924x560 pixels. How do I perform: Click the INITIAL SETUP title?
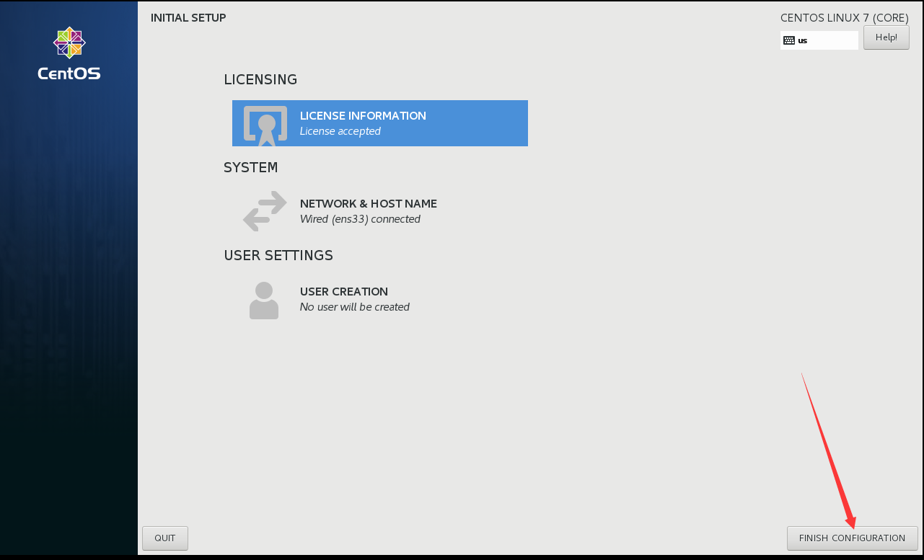[188, 17]
